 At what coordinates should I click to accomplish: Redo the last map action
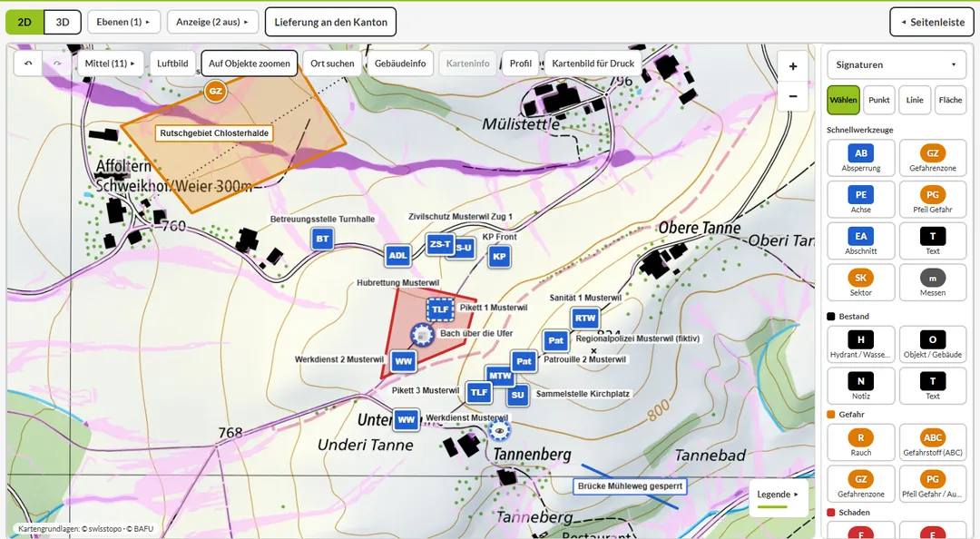click(57, 64)
